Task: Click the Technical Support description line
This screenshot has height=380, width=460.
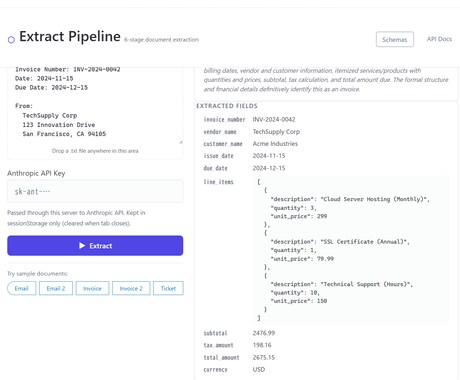Action: pyautogui.click(x=342, y=284)
